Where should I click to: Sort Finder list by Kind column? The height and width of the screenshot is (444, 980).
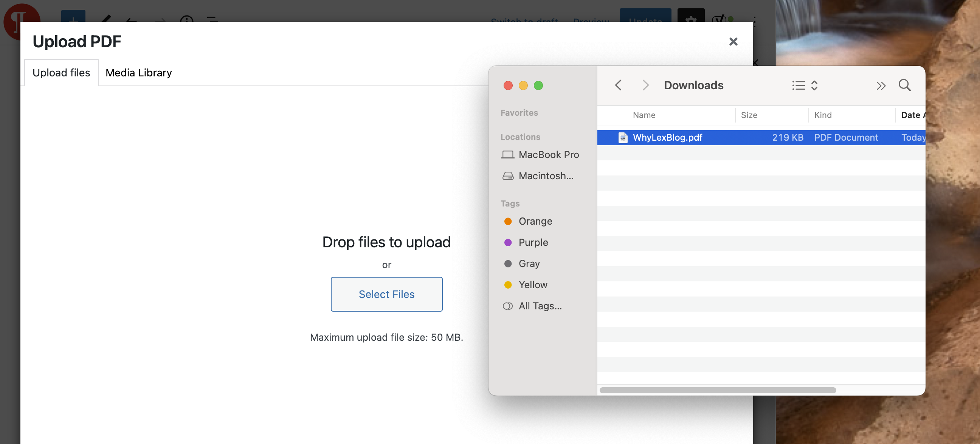click(822, 115)
